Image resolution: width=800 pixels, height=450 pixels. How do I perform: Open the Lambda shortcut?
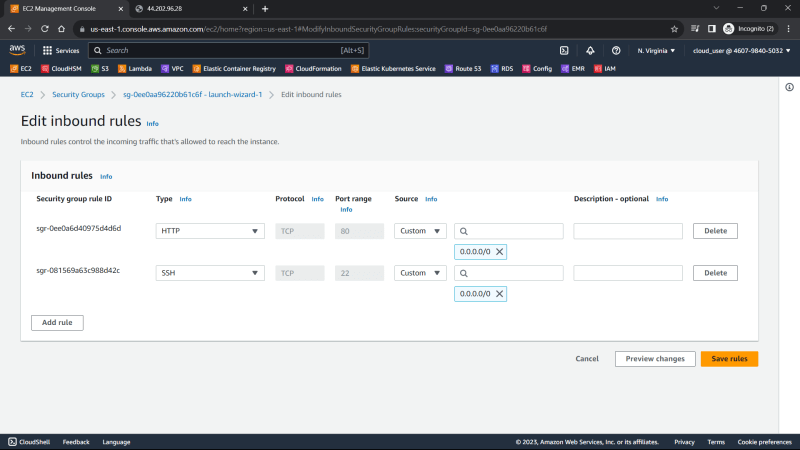(135, 68)
